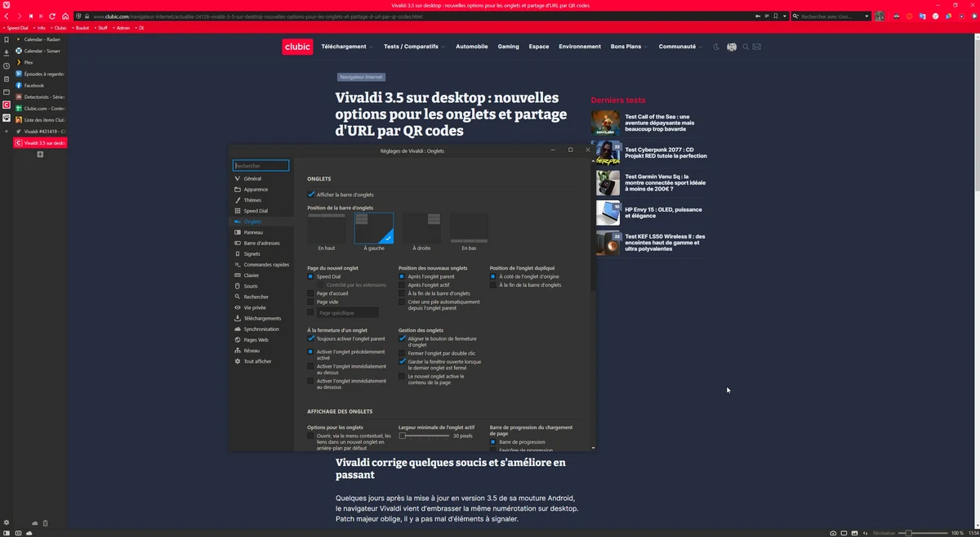Viewport: 980px width, 537px height.
Task: Open the Bookmarks panel in sidebar
Action: point(7,39)
